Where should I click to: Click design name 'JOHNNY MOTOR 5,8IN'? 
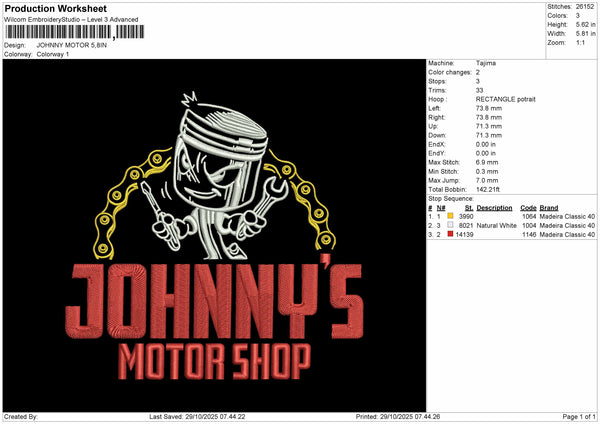[72, 45]
